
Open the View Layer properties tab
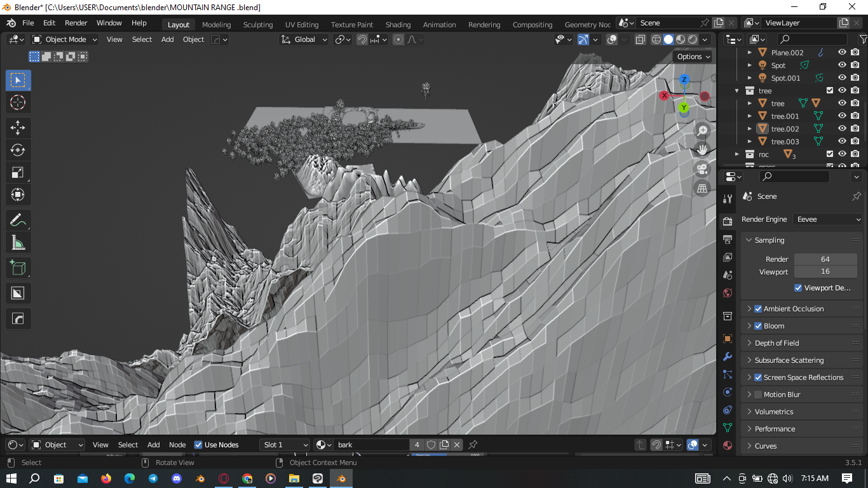[x=728, y=257]
